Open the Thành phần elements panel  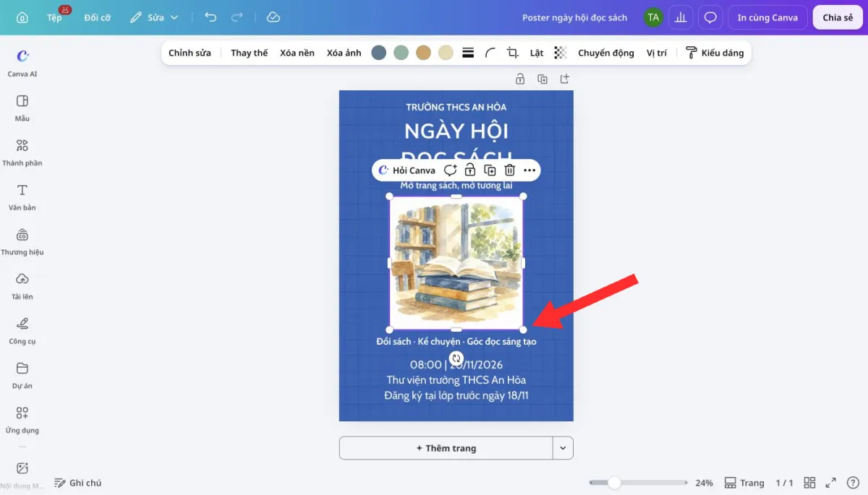tap(22, 152)
